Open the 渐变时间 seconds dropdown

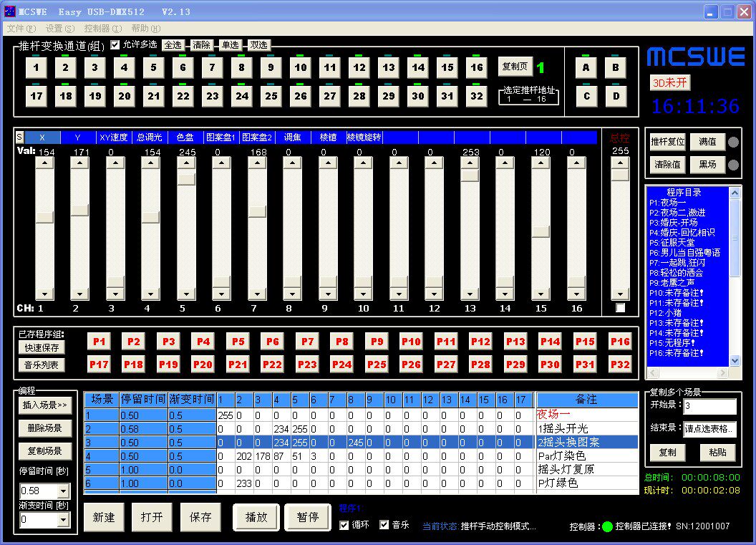62,521
